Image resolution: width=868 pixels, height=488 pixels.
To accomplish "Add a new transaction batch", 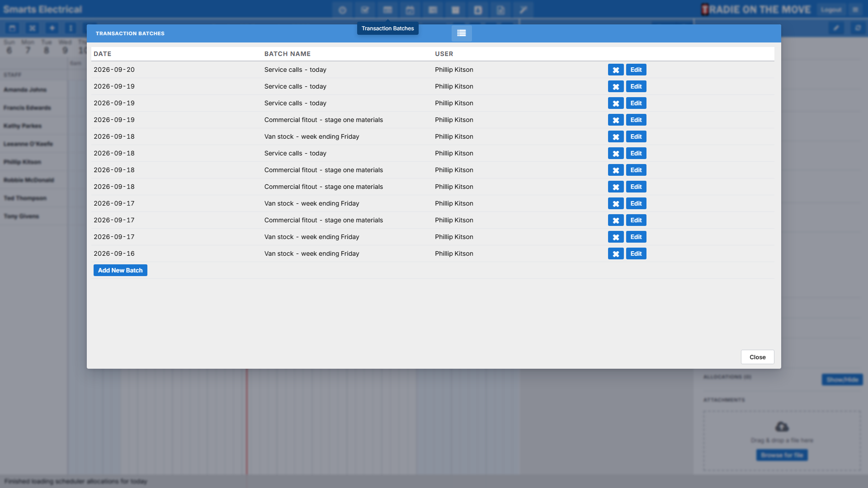I will pos(120,270).
